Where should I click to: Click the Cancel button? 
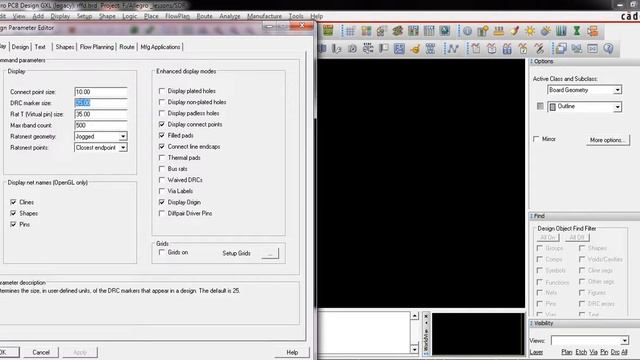(41, 352)
